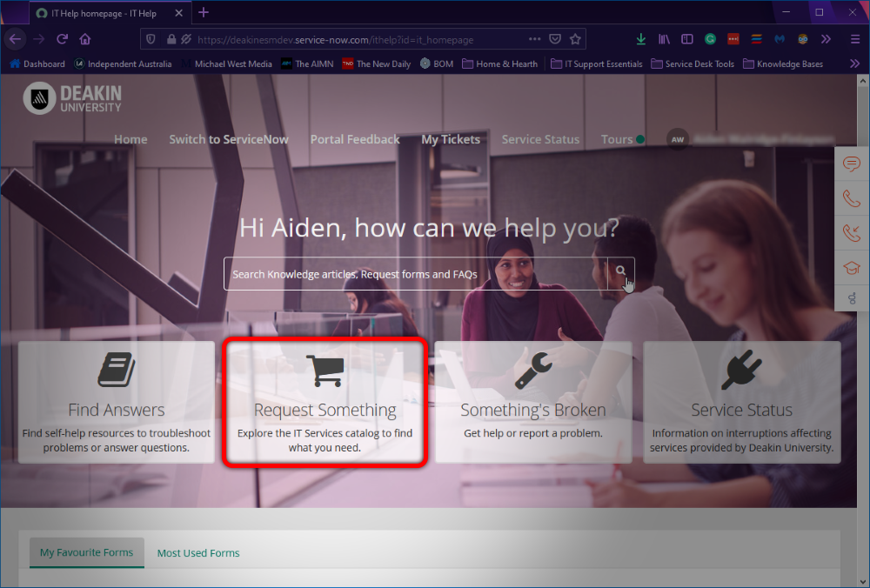Click the Request Something catalog card
The width and height of the screenshot is (870, 588).
coord(325,402)
